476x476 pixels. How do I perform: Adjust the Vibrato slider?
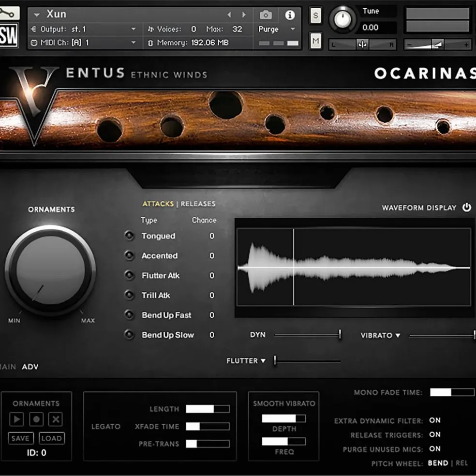442,335
